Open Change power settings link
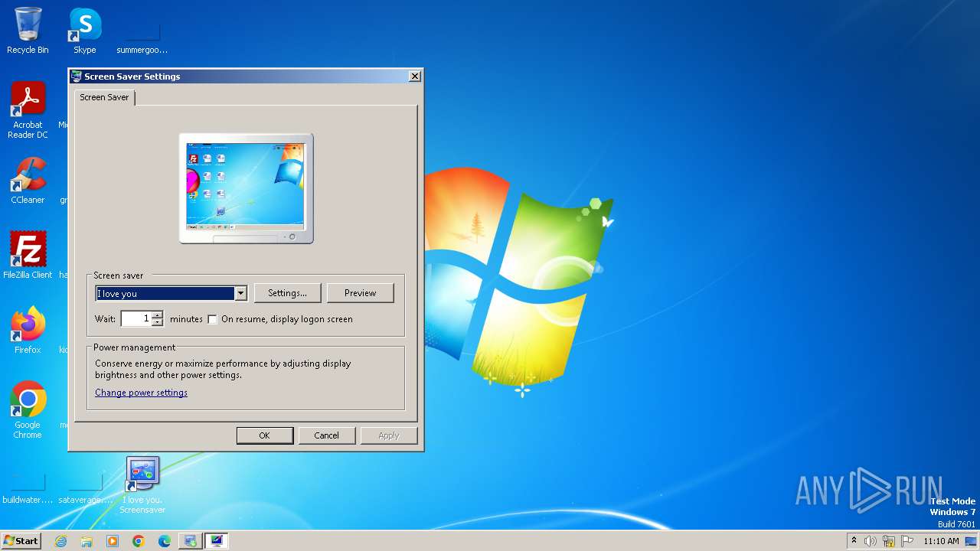Viewport: 980px width, 551px height. 141,393
